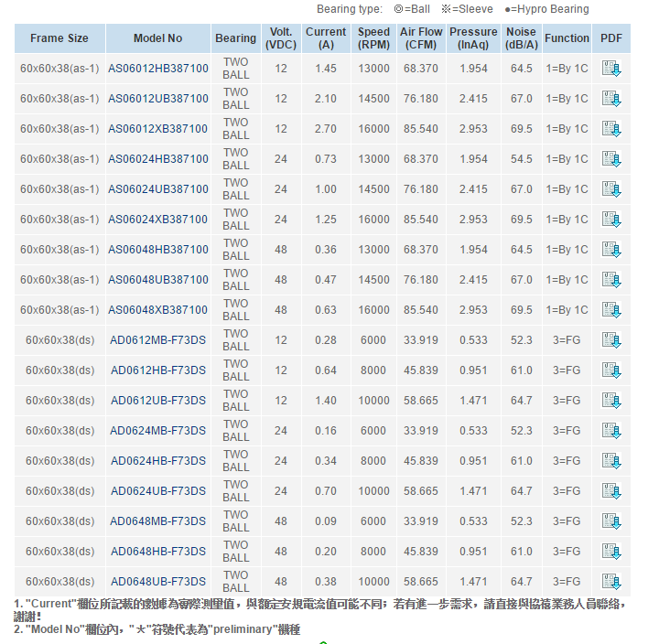Open model AS06024UB387100 link

[158, 189]
